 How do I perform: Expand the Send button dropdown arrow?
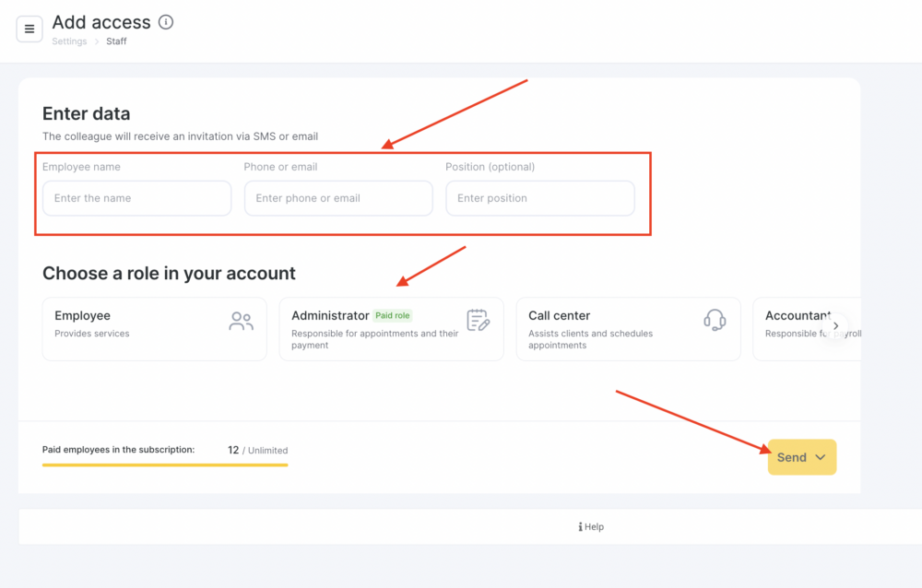tap(821, 457)
